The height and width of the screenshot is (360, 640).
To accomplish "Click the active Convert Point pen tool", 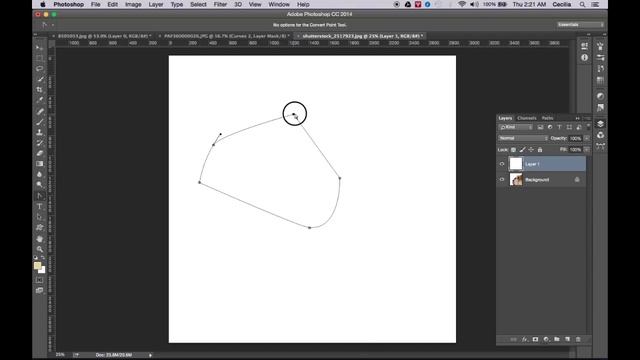I will tap(40, 196).
